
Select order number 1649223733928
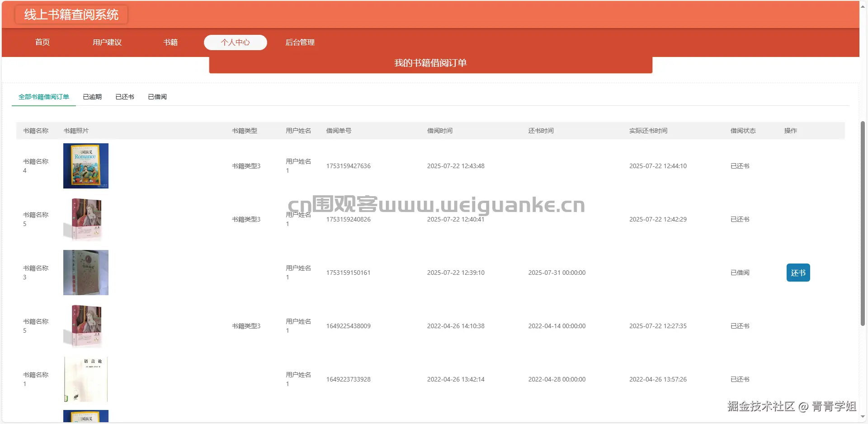pyautogui.click(x=349, y=379)
